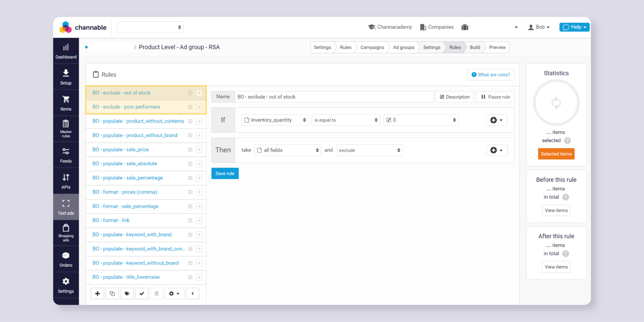Viewport: 644px width, 322px height.
Task: Enable the BO - populate - sale_price rule toggle
Action: tap(199, 150)
